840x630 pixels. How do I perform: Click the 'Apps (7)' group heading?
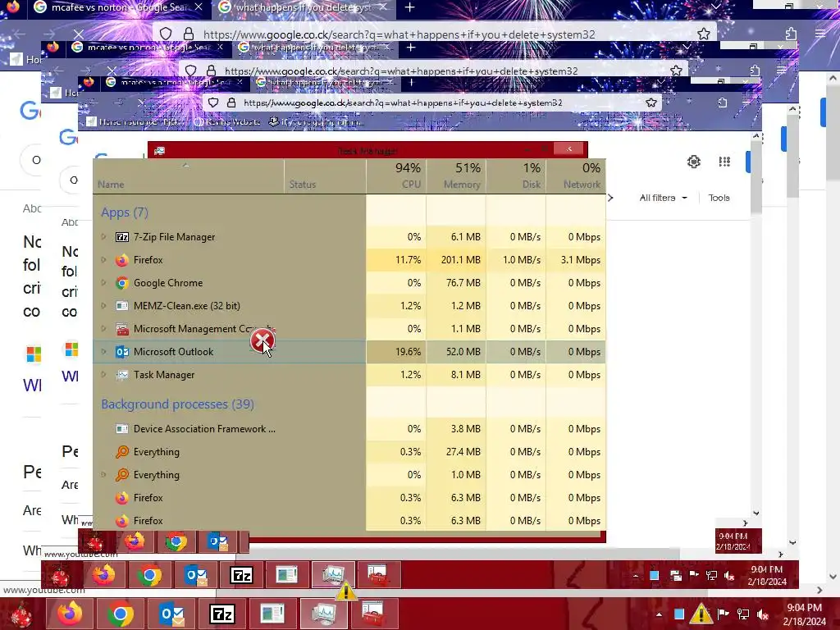coord(125,212)
